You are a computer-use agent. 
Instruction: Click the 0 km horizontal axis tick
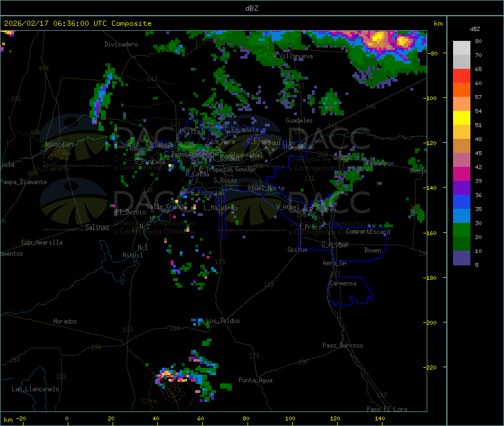coord(67,418)
